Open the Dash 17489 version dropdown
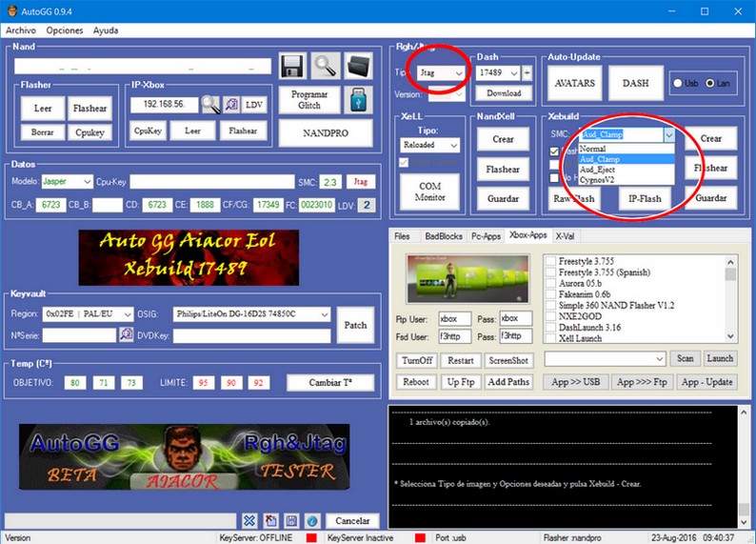756x544 pixels. pos(514,72)
